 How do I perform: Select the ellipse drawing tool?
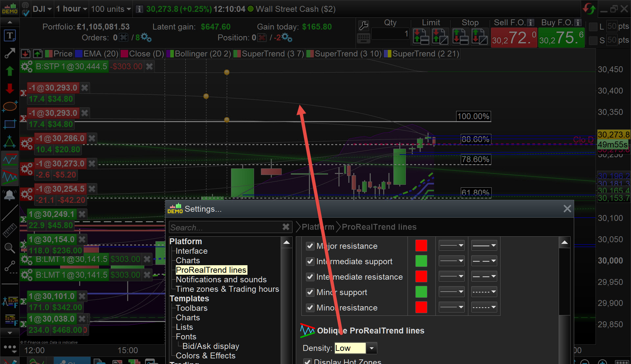tap(10, 106)
